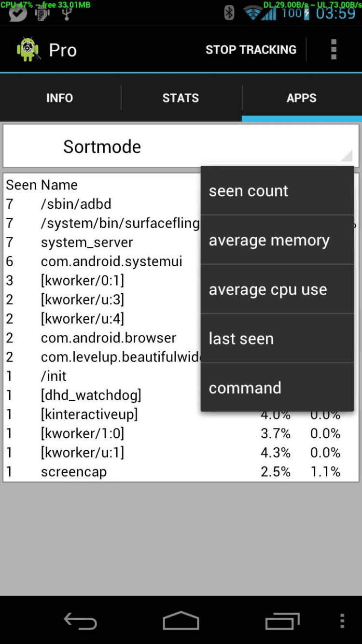Select "last seen" sort option
Image resolution: width=362 pixels, height=644 pixels.
(x=277, y=339)
